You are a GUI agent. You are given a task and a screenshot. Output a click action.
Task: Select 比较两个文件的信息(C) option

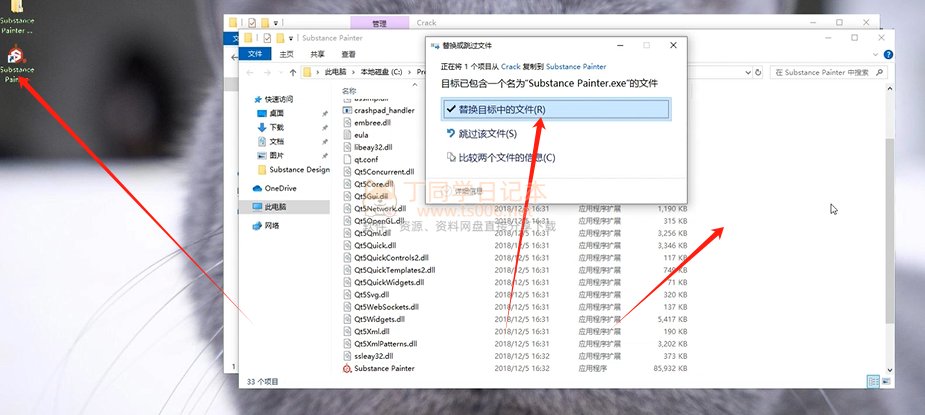501,158
